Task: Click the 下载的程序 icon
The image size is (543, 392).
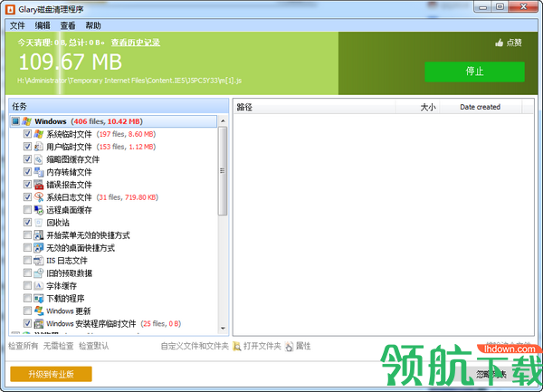Action: 38,298
